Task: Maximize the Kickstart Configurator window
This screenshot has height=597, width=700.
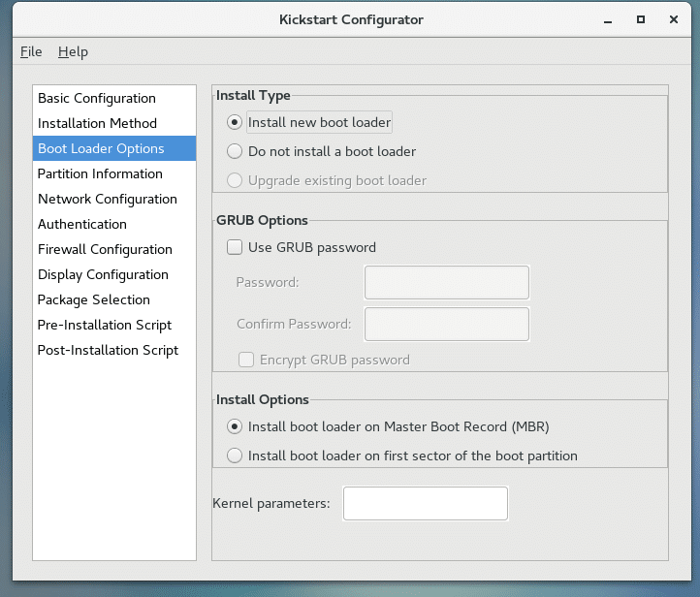Action: (x=641, y=19)
